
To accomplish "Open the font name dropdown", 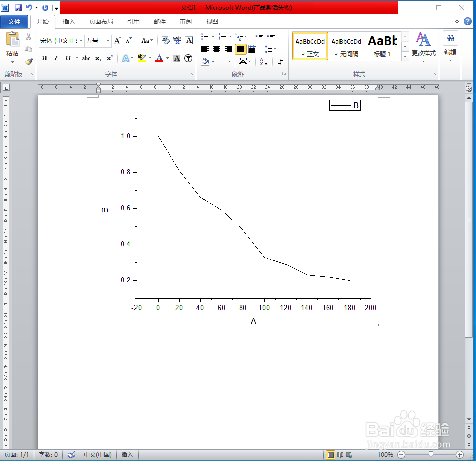I will 81,41.
